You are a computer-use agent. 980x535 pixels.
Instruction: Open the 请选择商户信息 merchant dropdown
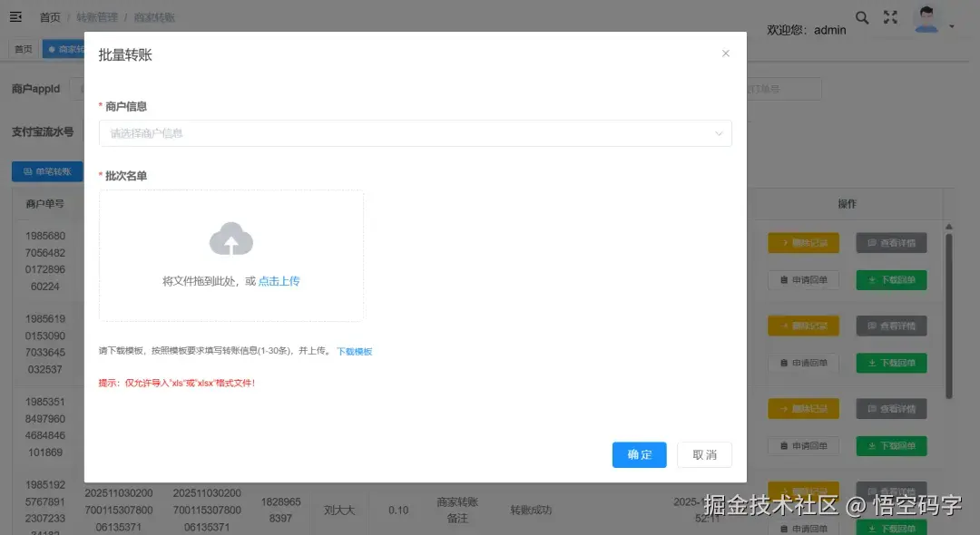pos(415,132)
